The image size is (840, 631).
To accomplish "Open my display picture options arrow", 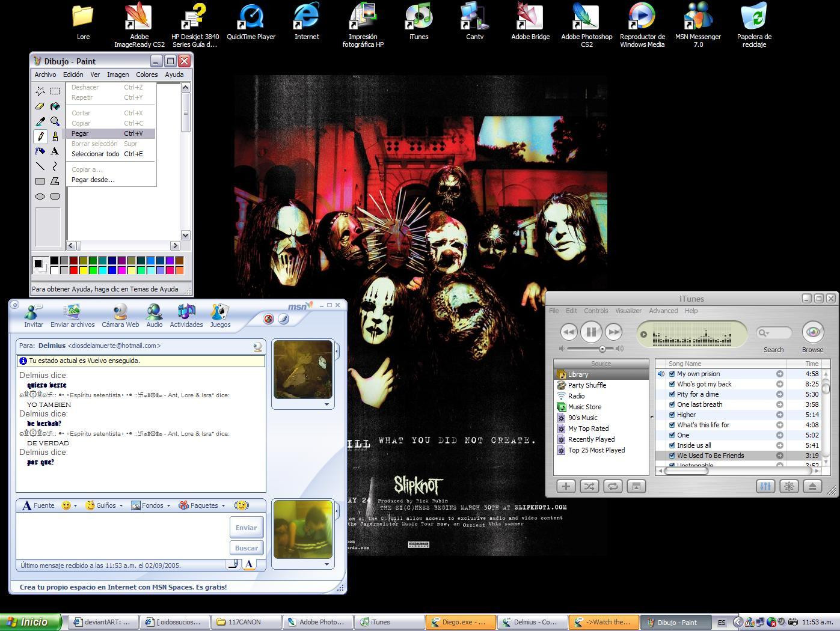I will 327,564.
